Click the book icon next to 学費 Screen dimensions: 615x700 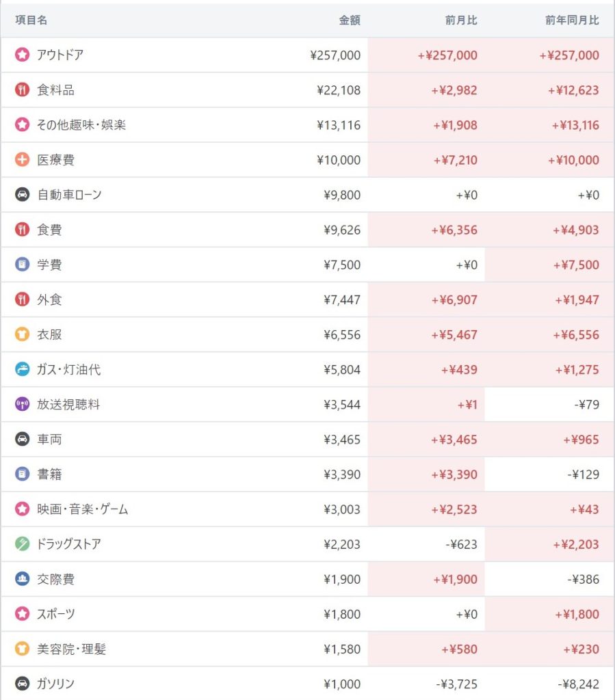point(23,265)
